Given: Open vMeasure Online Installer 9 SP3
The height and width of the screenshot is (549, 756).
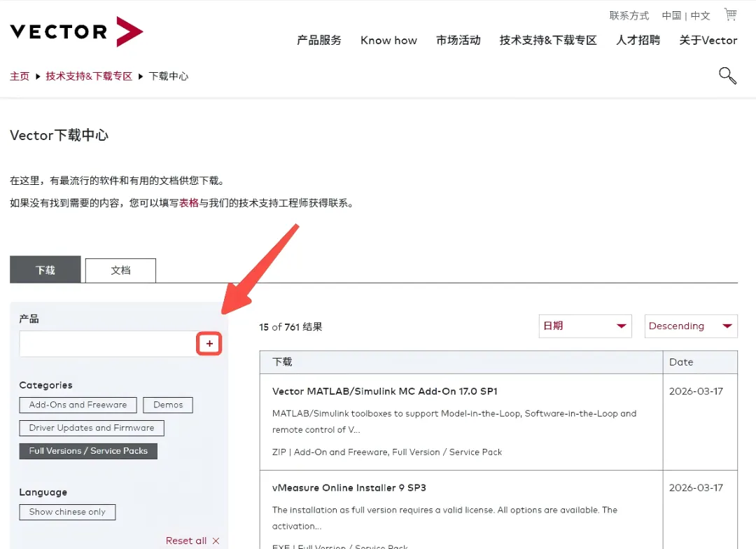Looking at the screenshot, I should [349, 488].
